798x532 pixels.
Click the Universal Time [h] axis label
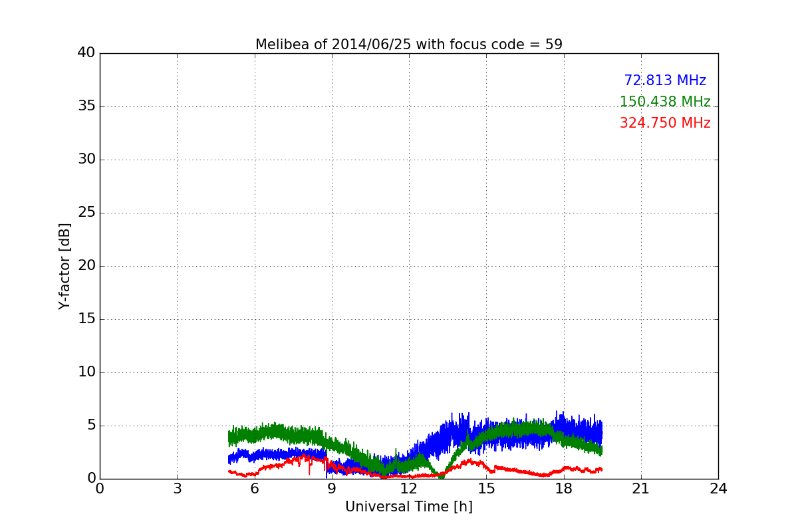(x=409, y=507)
